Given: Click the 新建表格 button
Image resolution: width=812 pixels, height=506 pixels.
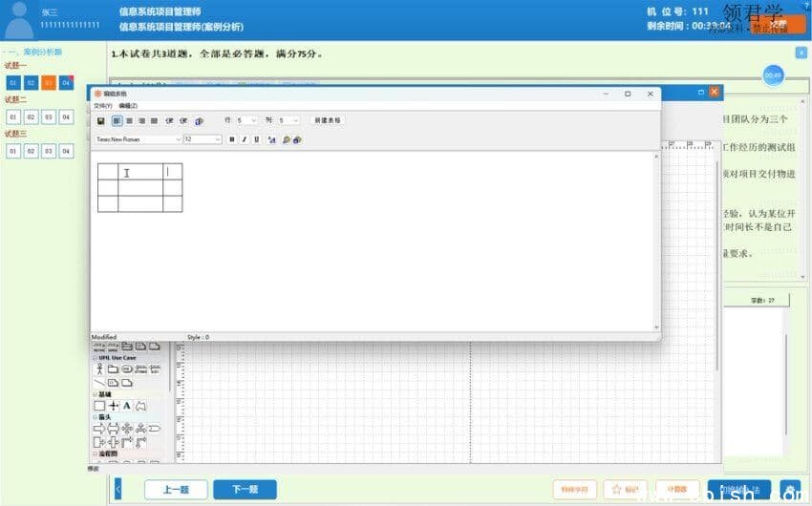Looking at the screenshot, I should point(327,121).
